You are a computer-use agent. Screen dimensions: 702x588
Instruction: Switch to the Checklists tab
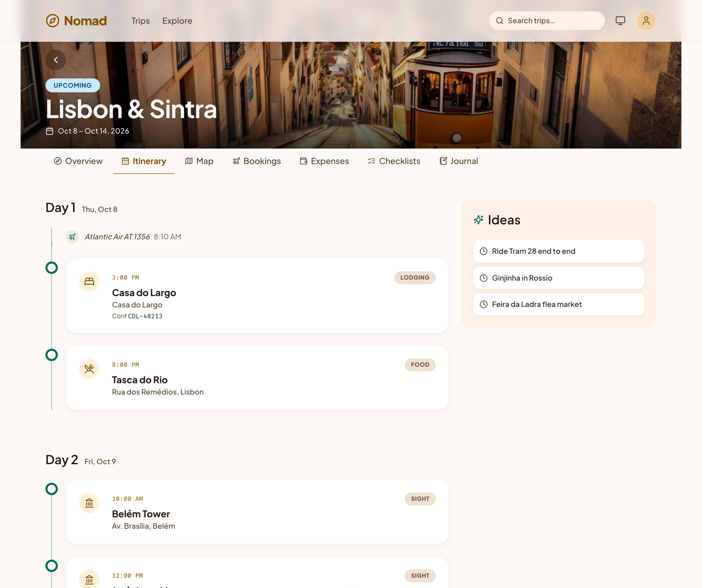(x=394, y=161)
